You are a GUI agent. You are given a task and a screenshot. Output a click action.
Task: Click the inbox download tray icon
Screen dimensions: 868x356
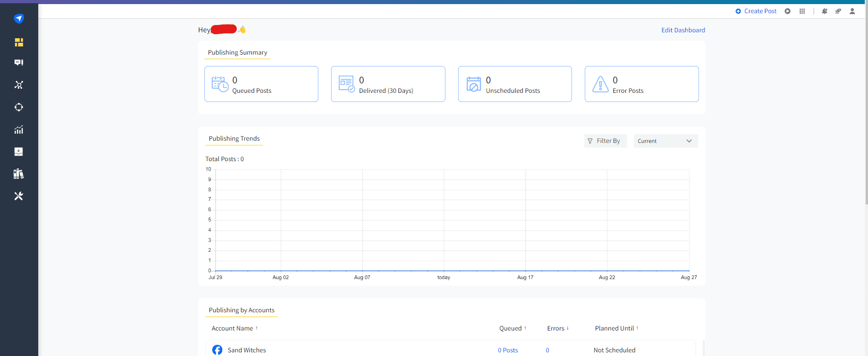click(x=19, y=152)
